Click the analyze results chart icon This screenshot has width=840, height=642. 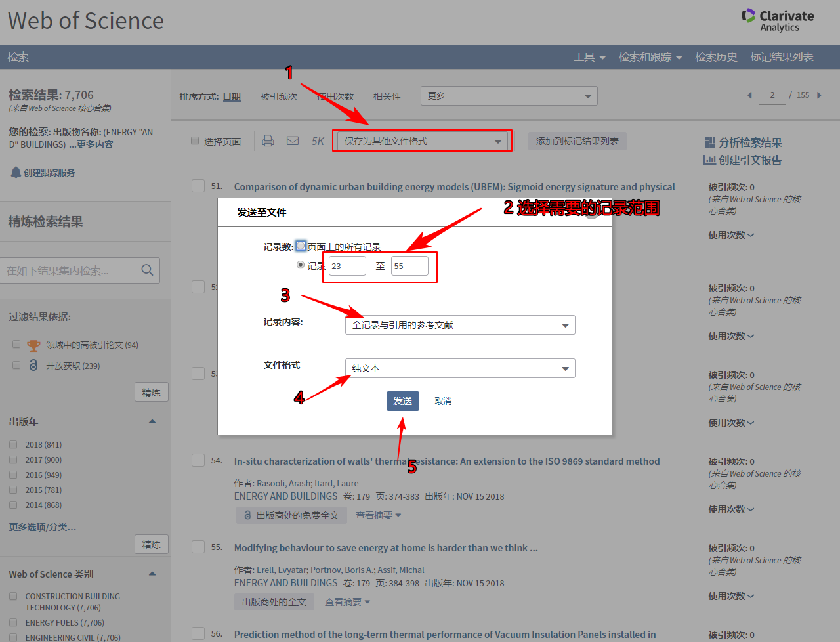click(709, 142)
